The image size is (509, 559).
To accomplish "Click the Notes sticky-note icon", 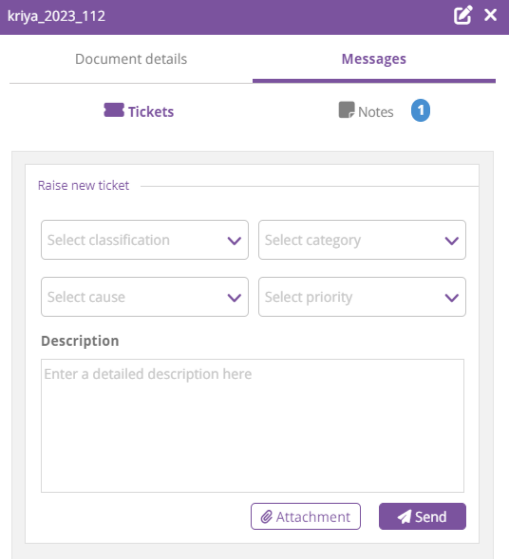I will tap(346, 110).
